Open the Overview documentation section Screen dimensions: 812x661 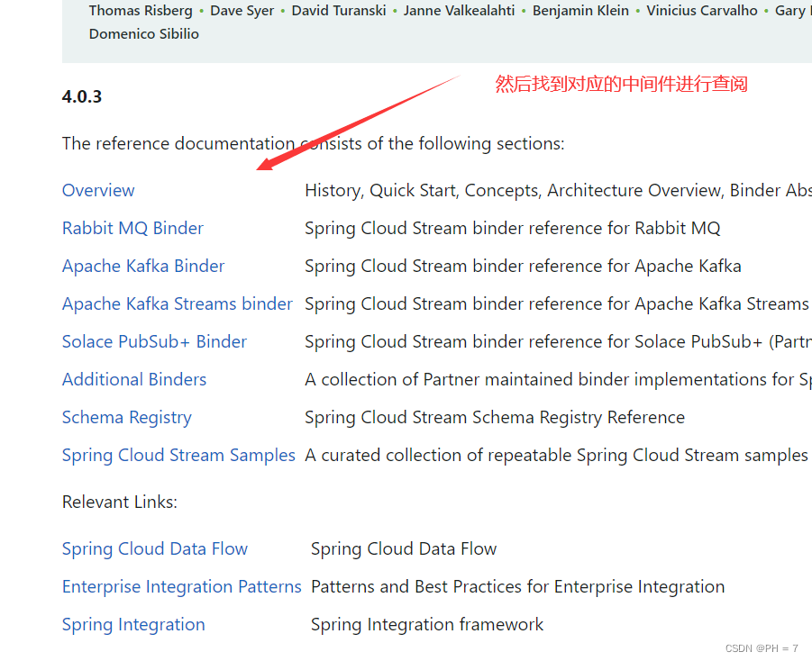pos(98,190)
